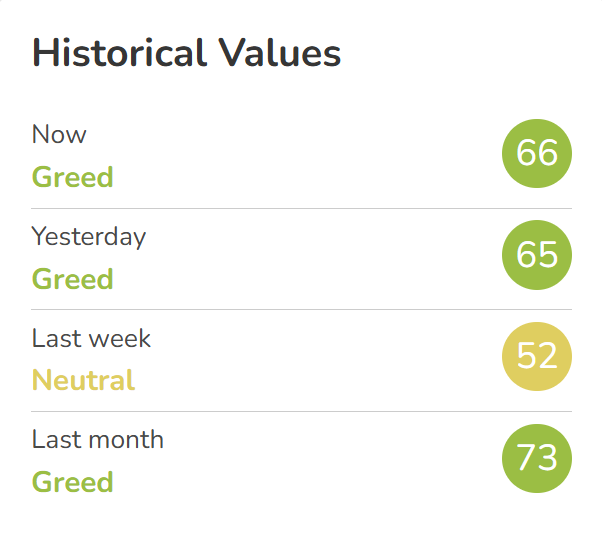The image size is (602, 534).
Task: Select the Greed status under Yesterday
Action: (73, 279)
